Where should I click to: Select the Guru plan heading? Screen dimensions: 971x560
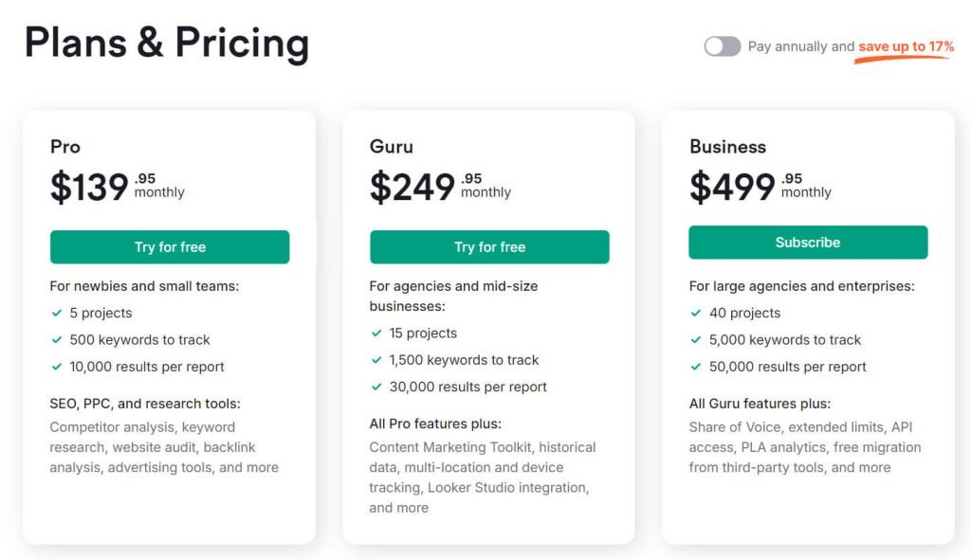pyautogui.click(x=392, y=147)
